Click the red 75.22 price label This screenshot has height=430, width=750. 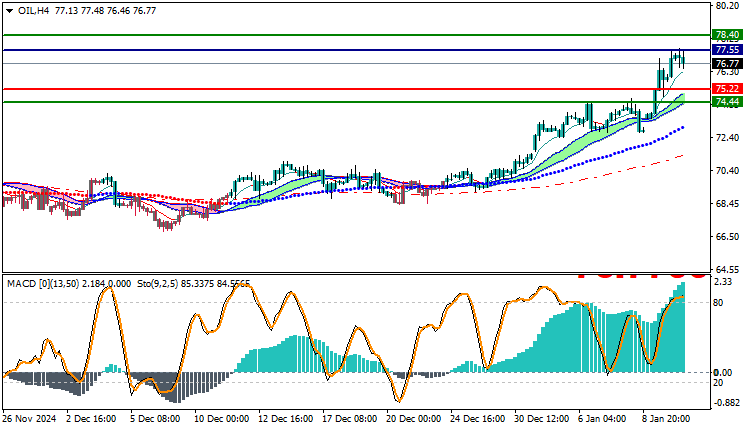click(x=728, y=88)
